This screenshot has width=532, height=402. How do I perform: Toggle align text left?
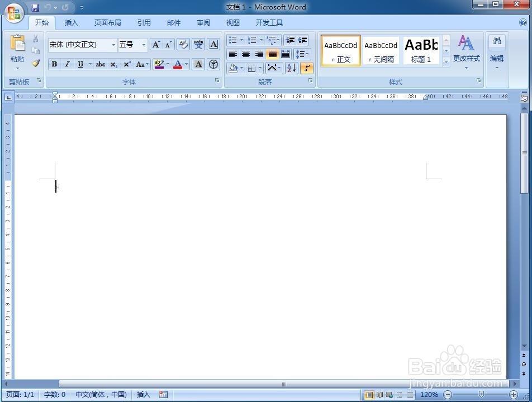tap(232, 54)
